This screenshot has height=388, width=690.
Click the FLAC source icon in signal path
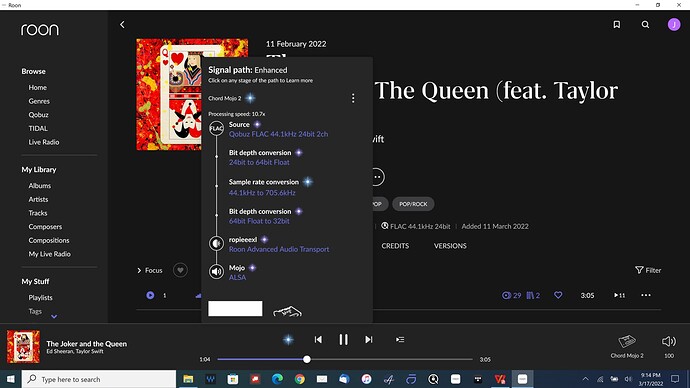pos(216,128)
